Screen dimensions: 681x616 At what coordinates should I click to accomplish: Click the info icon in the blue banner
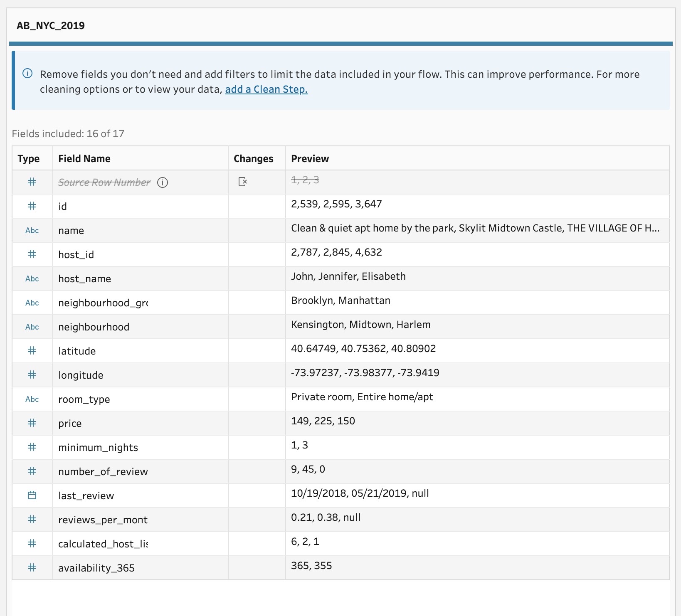27,74
